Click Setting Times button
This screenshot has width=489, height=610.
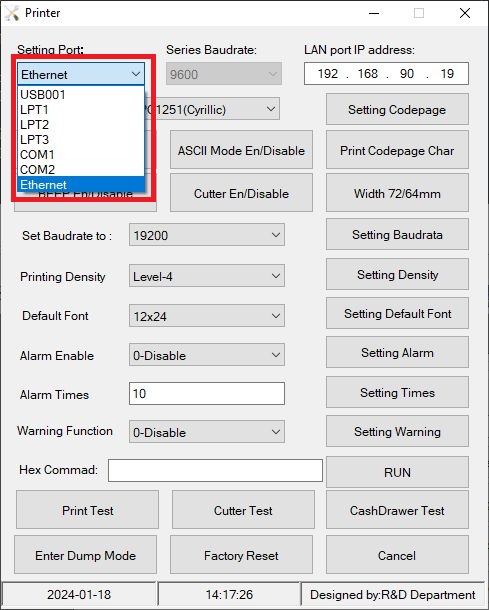(397, 393)
